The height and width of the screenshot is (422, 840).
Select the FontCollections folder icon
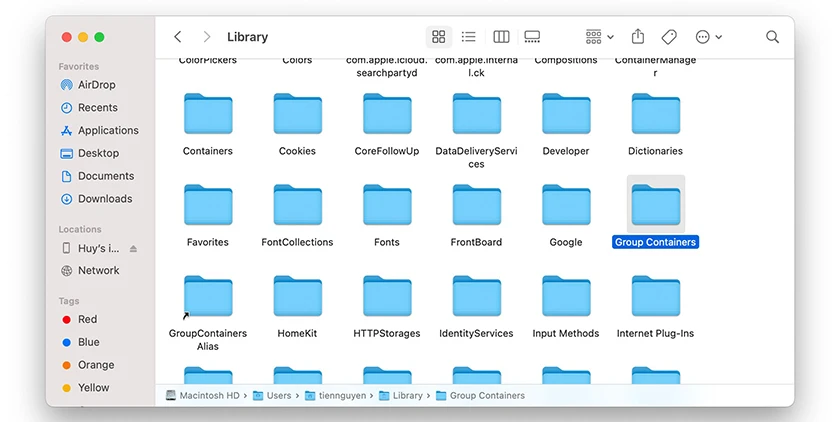coord(297,205)
